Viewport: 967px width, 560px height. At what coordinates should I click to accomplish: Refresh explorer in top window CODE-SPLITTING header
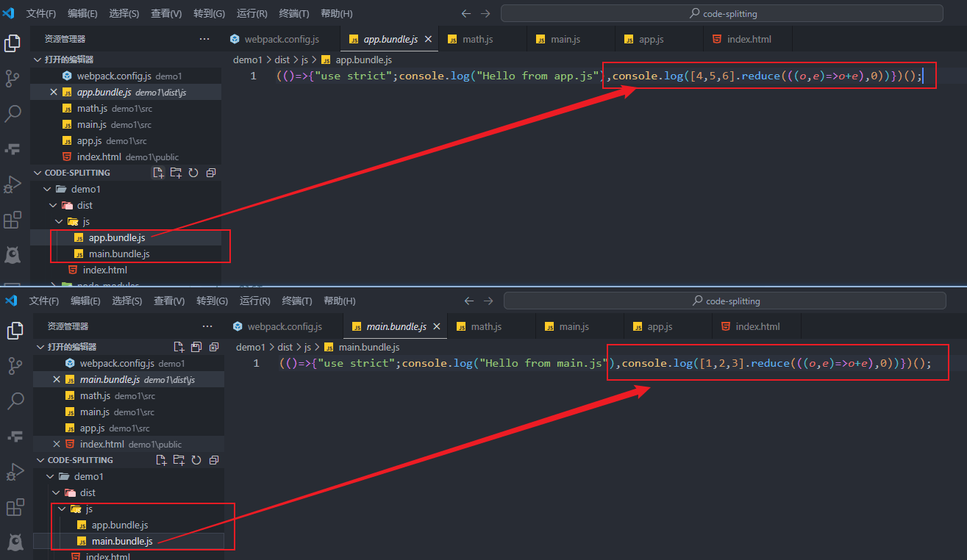click(x=193, y=173)
